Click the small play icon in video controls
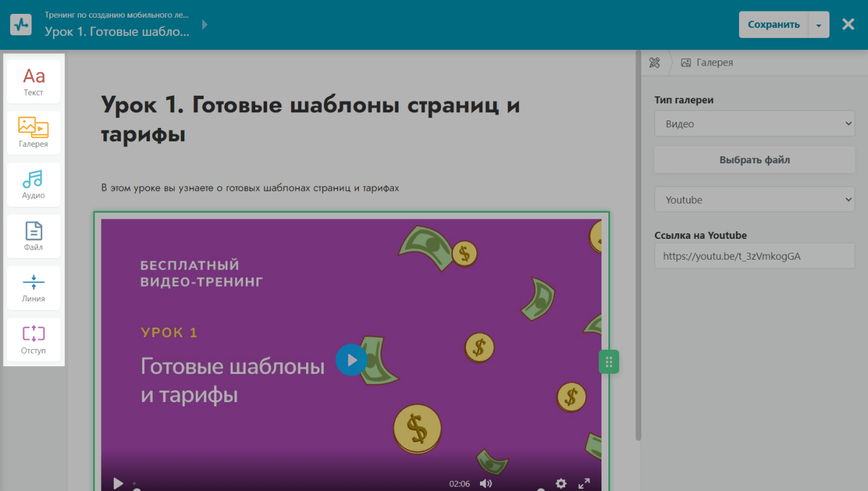This screenshot has height=491, width=868. [x=118, y=483]
